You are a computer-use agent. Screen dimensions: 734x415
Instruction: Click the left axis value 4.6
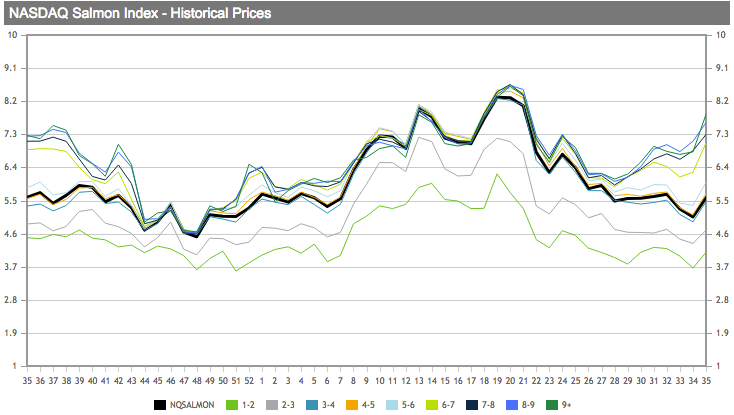tap(11, 234)
